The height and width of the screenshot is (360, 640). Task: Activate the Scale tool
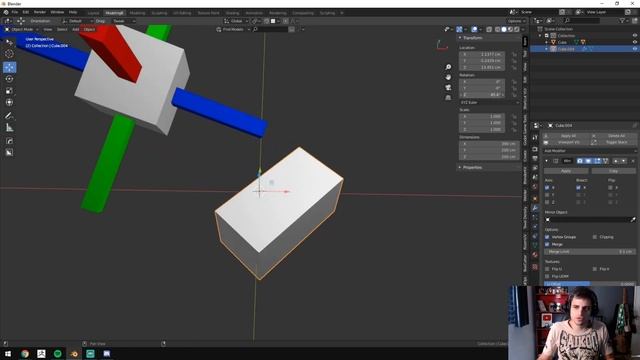pos(9,91)
